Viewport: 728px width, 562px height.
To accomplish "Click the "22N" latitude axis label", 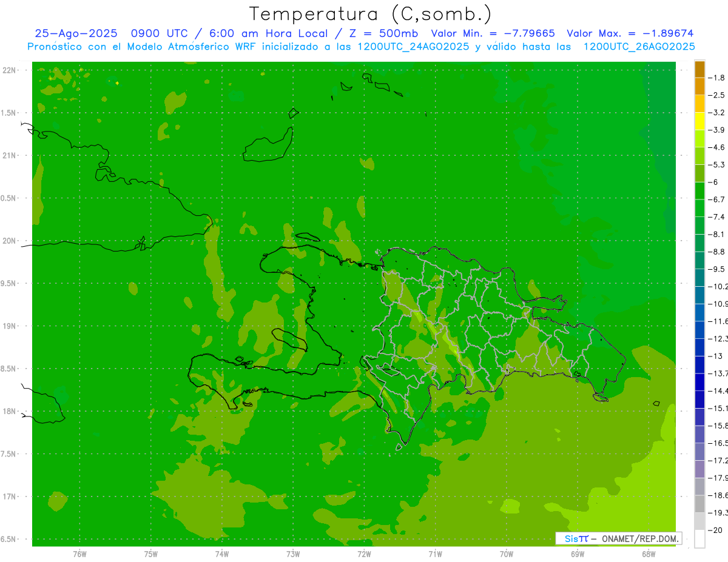I will [x=8, y=70].
